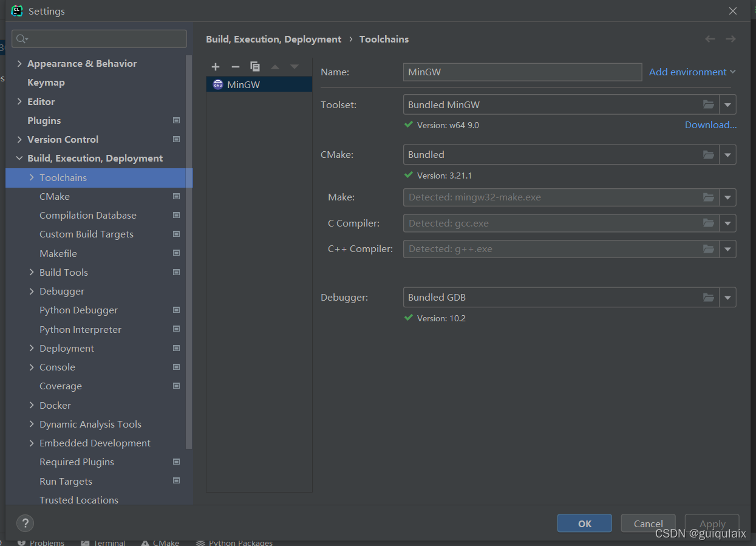Browse folder for C Compiler
Image resolution: width=756 pixels, height=546 pixels.
point(709,224)
